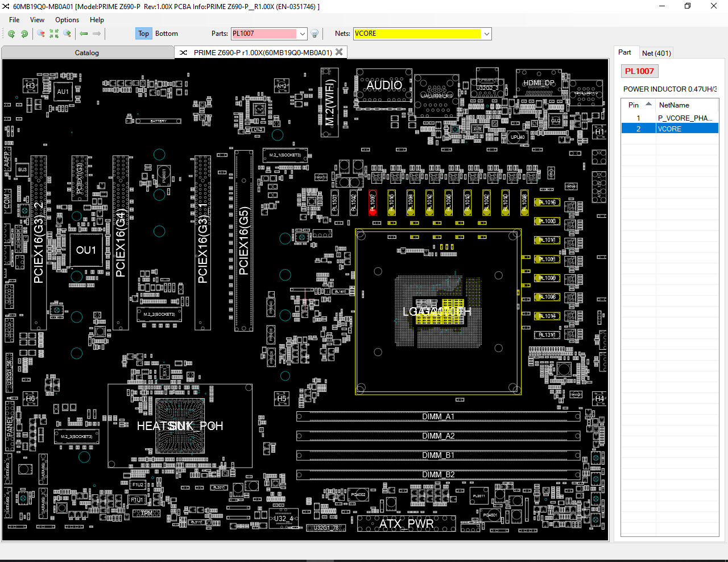Click the LGA1700 CPU socket center
Viewport: 728px width, 562px height.
point(438,312)
